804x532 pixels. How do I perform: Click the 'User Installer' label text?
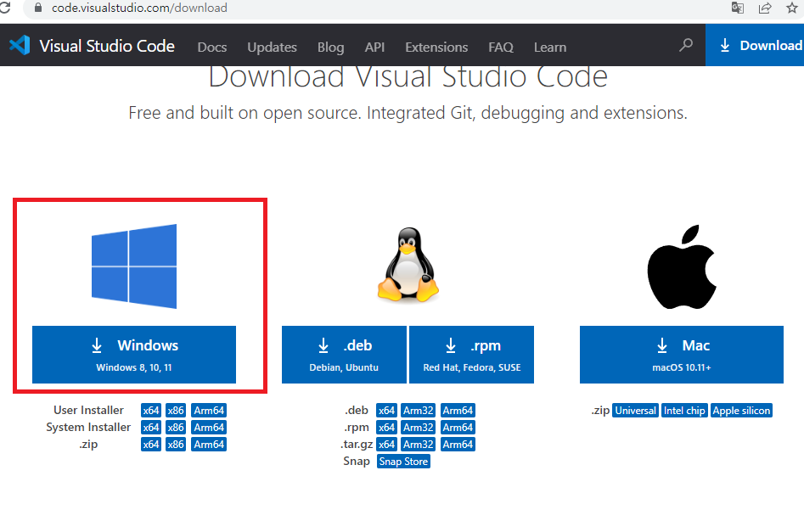[88, 410]
